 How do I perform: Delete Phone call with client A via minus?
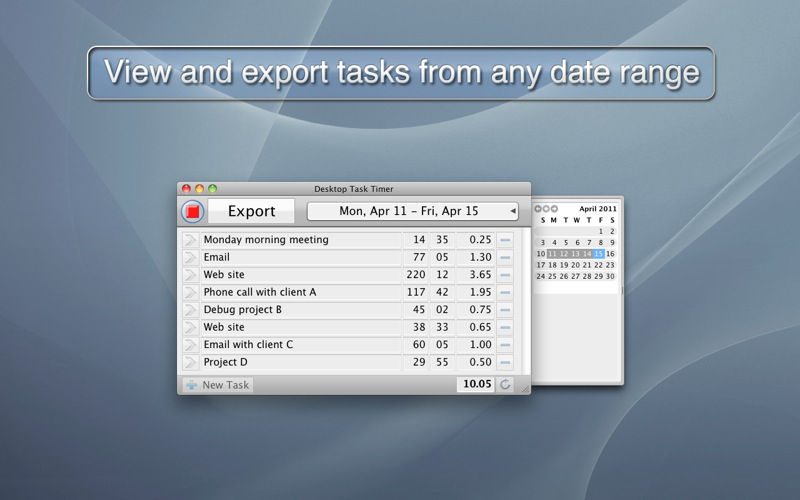coord(505,292)
